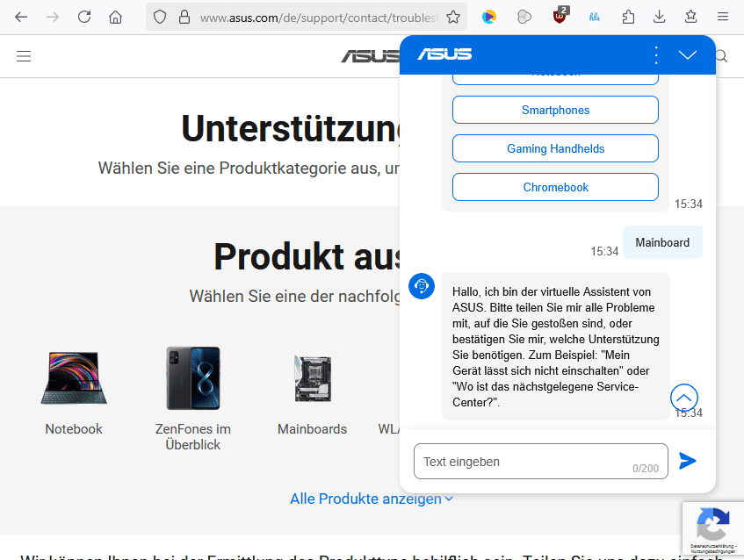Open the ASUS site hamburger menu
The width and height of the screenshot is (744, 560).
24,56
